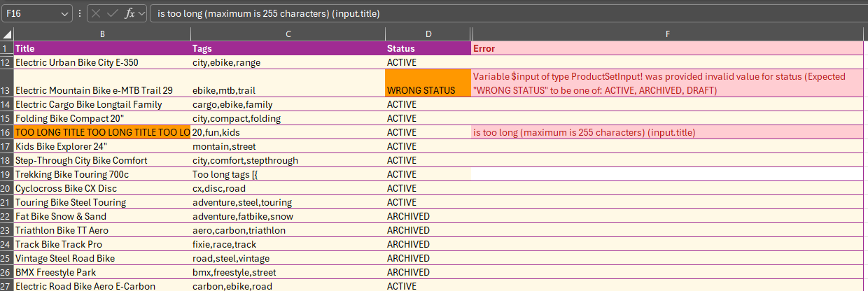Click the Error header cell
This screenshot has height=291, width=868.
pos(668,48)
